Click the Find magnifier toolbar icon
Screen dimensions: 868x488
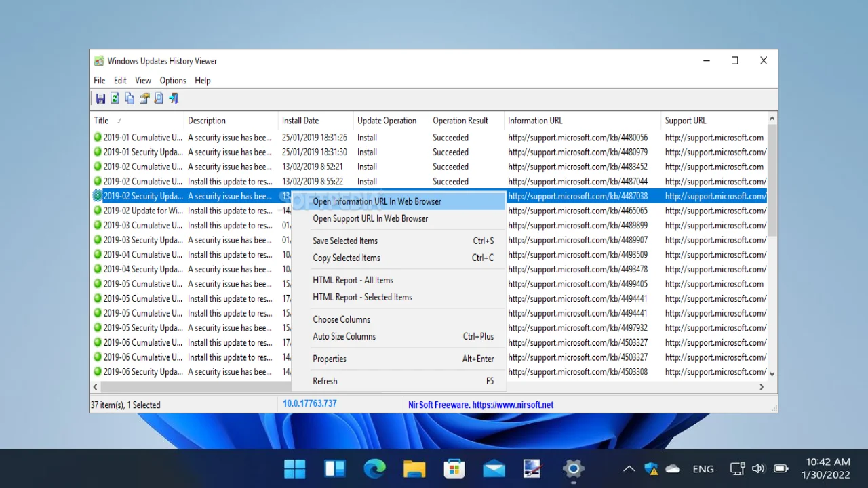[159, 99]
